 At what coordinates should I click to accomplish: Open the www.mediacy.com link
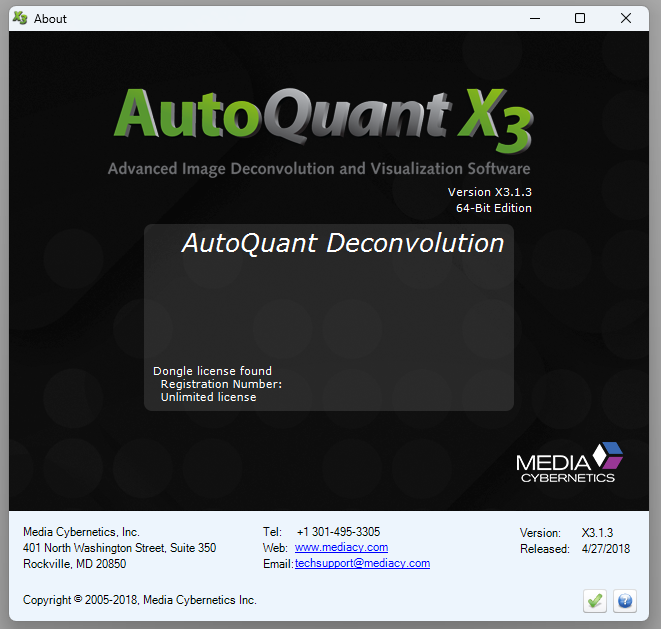pos(341,547)
